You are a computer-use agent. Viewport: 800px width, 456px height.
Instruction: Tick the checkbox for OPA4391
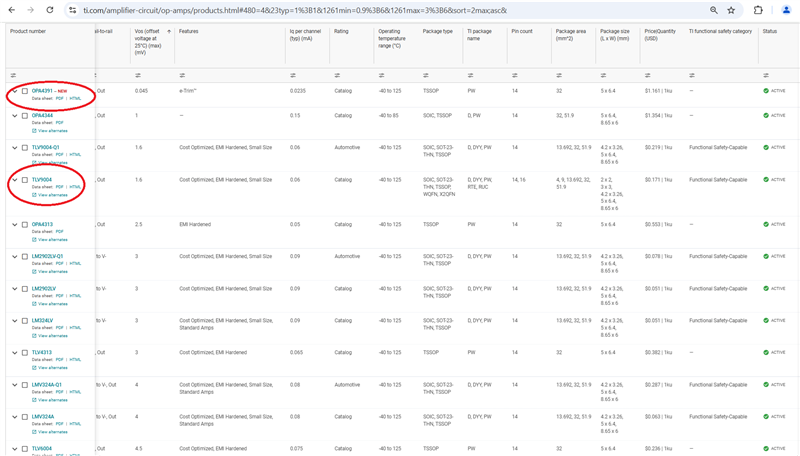(24, 91)
